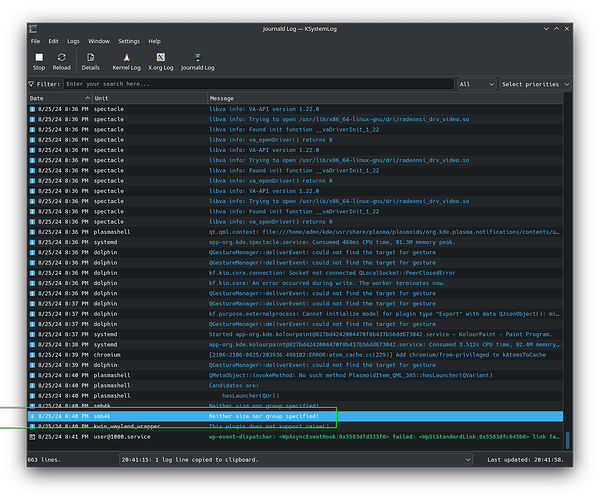Image resolution: width=601 pixels, height=500 pixels.
Task: Select the plasmashell qt.qml.context row
Action: (296, 232)
